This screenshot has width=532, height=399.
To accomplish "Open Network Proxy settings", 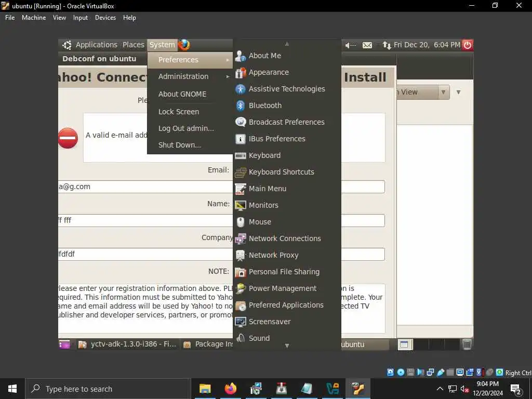I will pyautogui.click(x=287, y=255).
